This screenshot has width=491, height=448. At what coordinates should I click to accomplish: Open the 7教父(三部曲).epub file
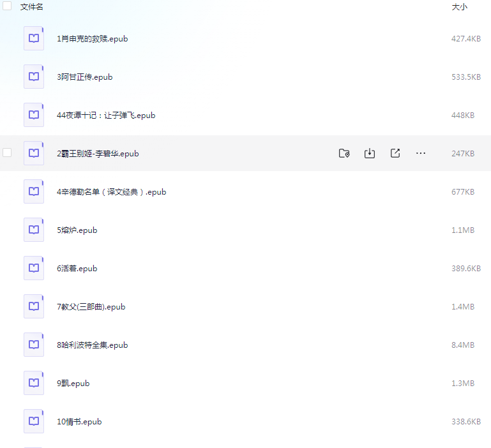[x=91, y=307]
